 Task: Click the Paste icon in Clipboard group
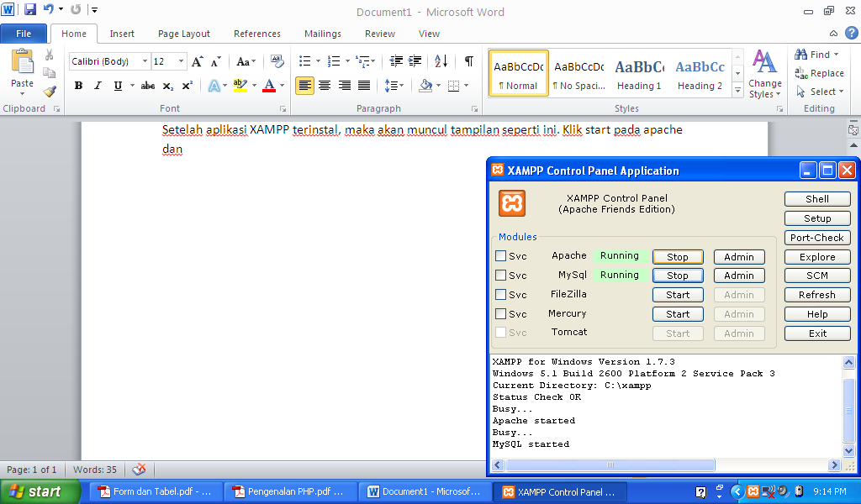22,61
